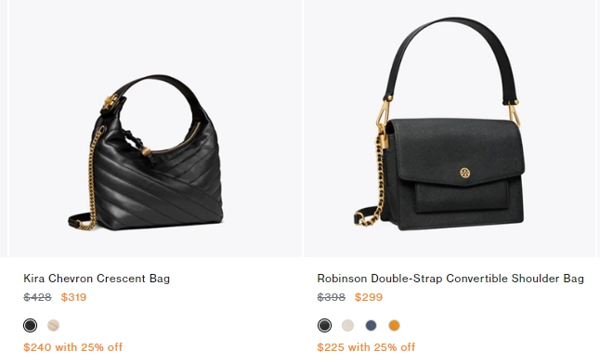Click the $299 sale price
The width and height of the screenshot is (600, 364).
tap(369, 297)
